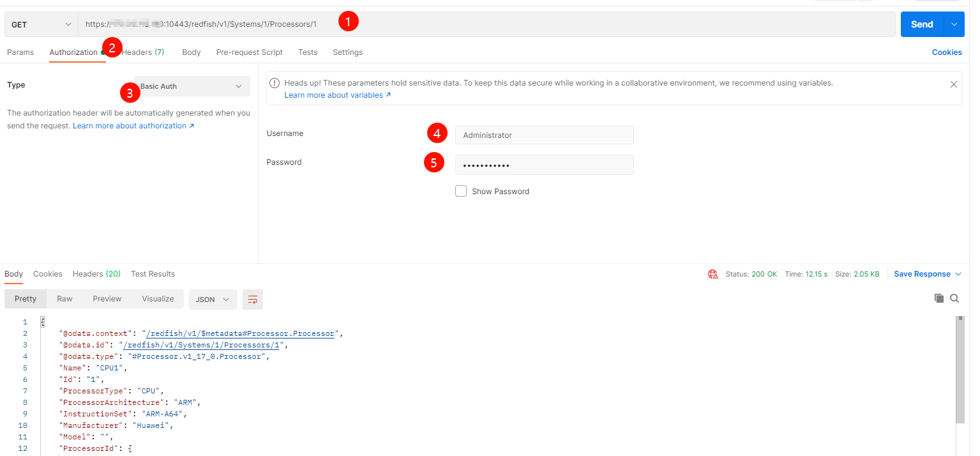Open the Params tab
Image resolution: width=980 pixels, height=456 pixels.
[20, 52]
